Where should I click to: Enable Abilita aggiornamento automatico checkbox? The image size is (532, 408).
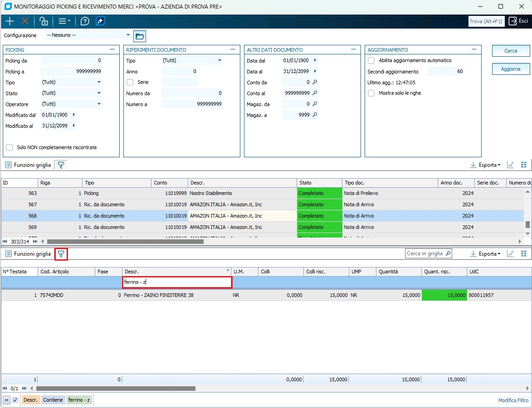click(371, 61)
